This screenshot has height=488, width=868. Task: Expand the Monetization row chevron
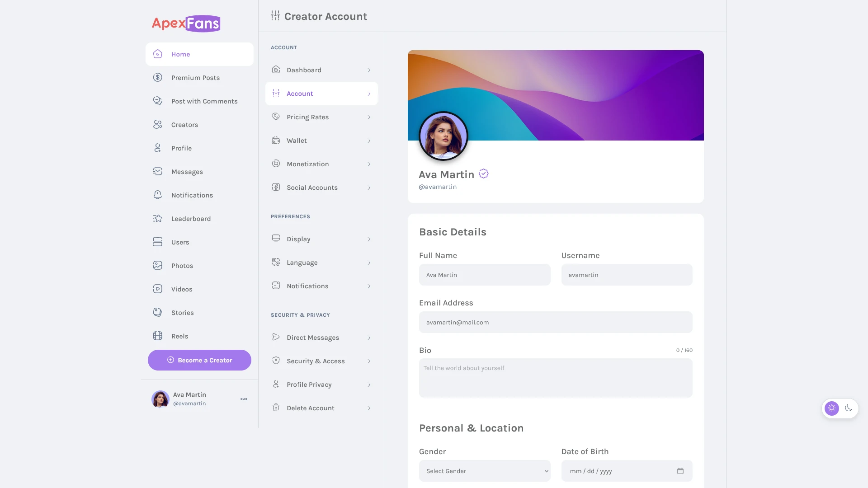pos(369,164)
